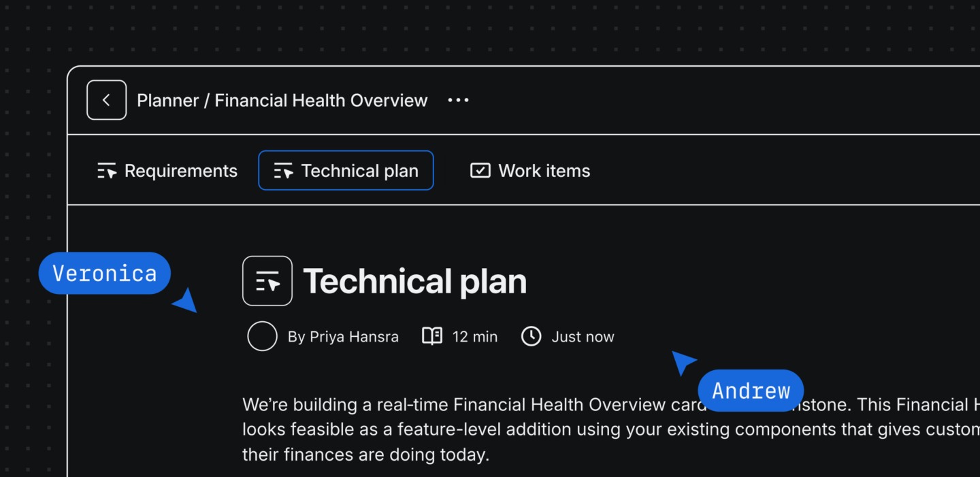980x477 pixels.
Task: Click the Work items checkbox icon
Action: pyautogui.click(x=480, y=171)
